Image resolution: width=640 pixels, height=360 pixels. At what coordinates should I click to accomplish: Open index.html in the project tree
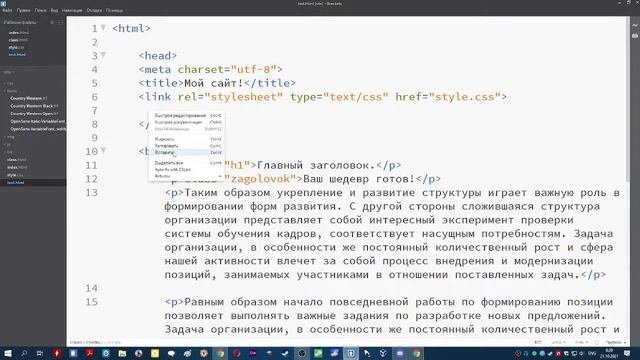(x=17, y=167)
